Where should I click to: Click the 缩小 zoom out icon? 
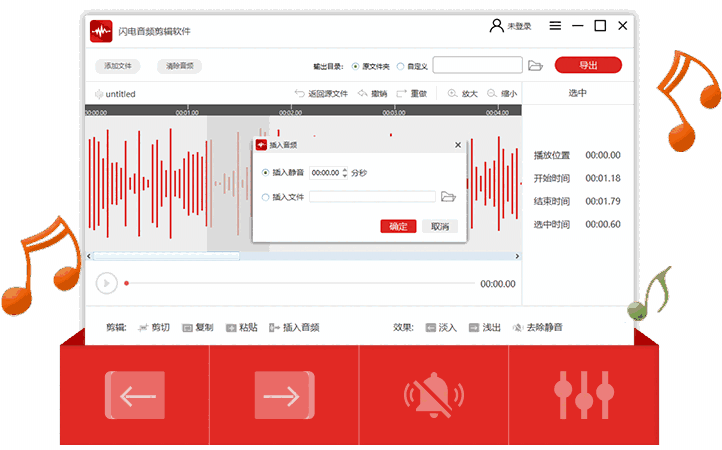tap(492, 94)
